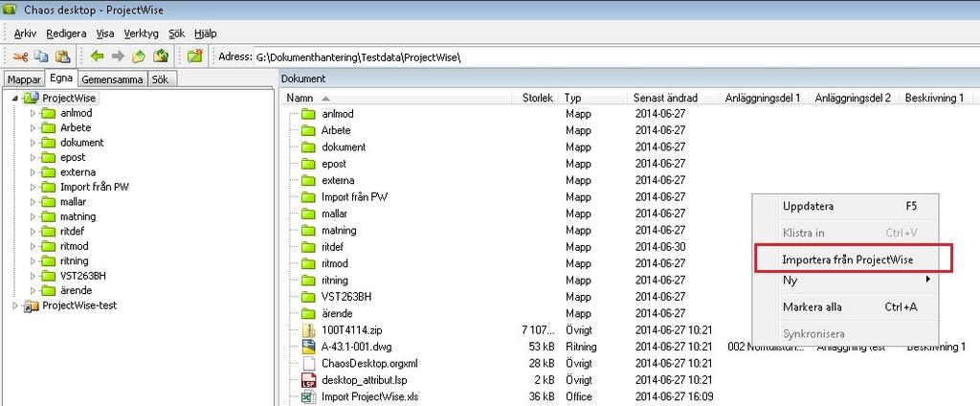Open the Hjälp menu
Image resolution: width=980 pixels, height=406 pixels.
pos(206,34)
